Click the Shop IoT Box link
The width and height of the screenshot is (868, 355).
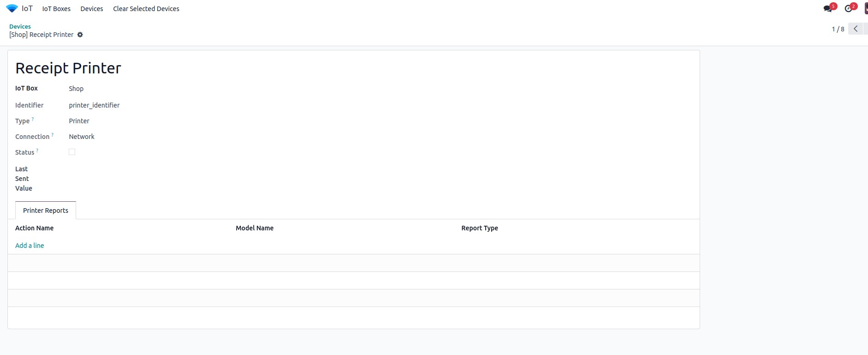(x=76, y=89)
